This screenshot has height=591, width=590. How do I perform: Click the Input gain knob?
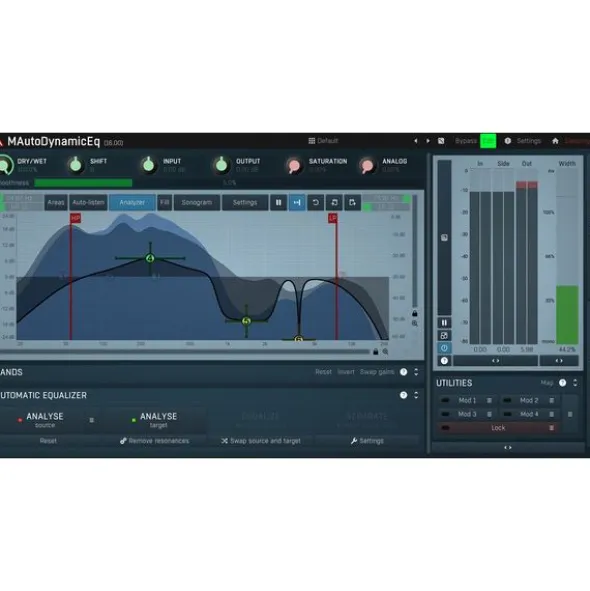tap(149, 165)
